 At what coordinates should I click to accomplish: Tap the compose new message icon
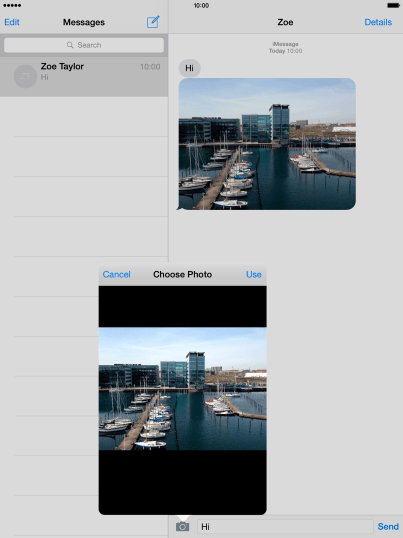coord(153,22)
